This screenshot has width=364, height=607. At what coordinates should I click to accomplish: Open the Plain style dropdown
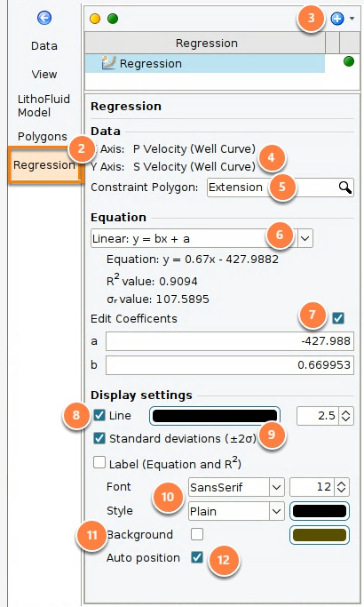(x=236, y=511)
